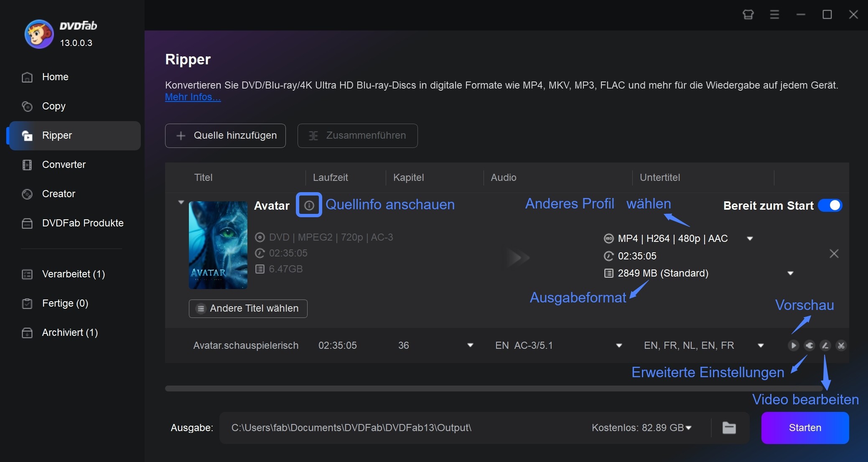This screenshot has height=462, width=868.
Task: Expand the Untertitel EN FR NL dropdown
Action: point(761,345)
